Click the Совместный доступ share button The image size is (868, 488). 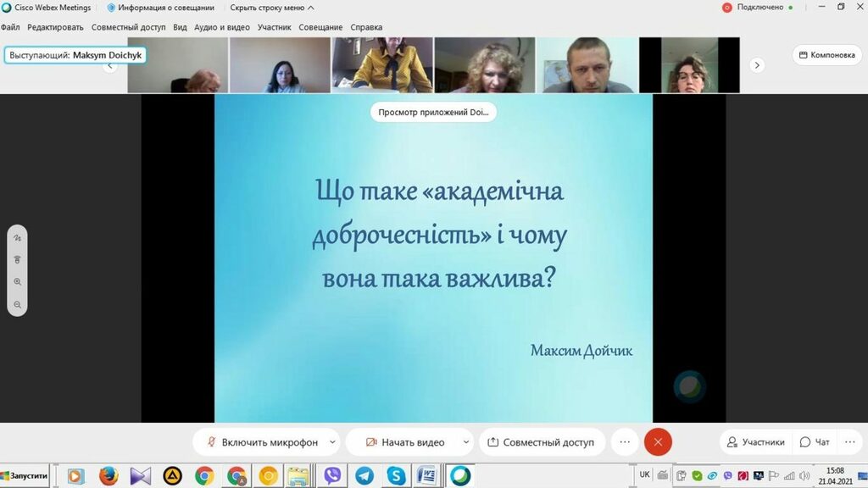pyautogui.click(x=540, y=442)
